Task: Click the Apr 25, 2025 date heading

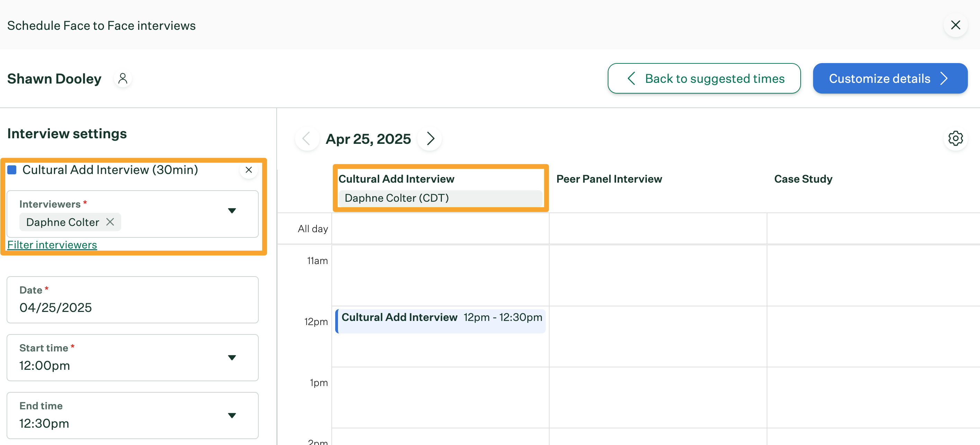Action: tap(368, 139)
